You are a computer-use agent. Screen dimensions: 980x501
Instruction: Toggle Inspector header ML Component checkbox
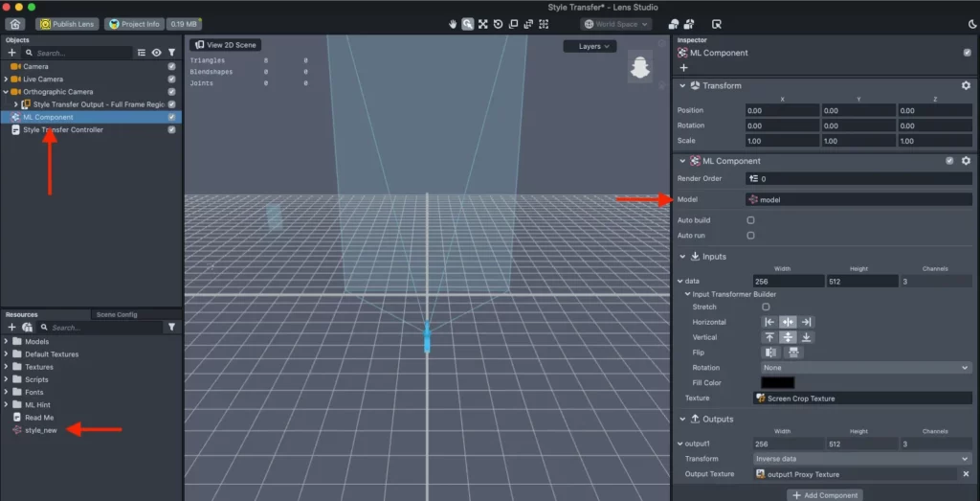(x=967, y=53)
